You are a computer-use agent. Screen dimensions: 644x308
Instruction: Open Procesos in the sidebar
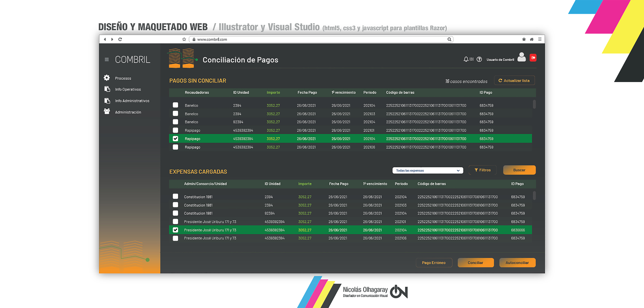coord(123,78)
